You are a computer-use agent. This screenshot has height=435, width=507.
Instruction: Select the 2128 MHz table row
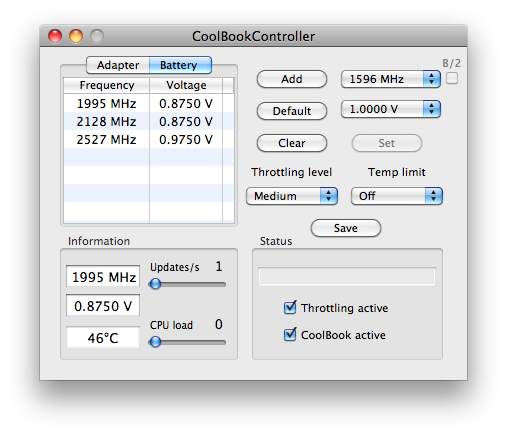(149, 121)
